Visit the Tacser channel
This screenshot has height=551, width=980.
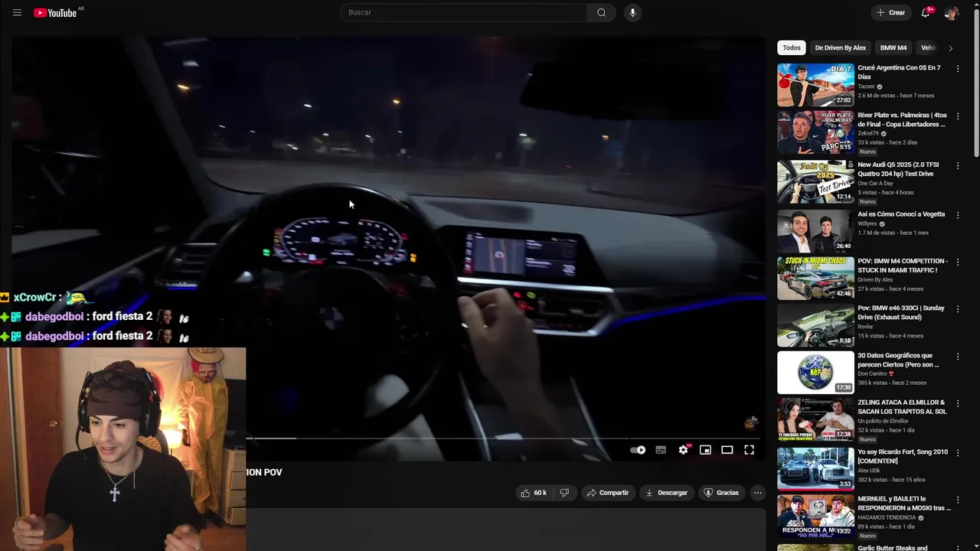tap(866, 86)
